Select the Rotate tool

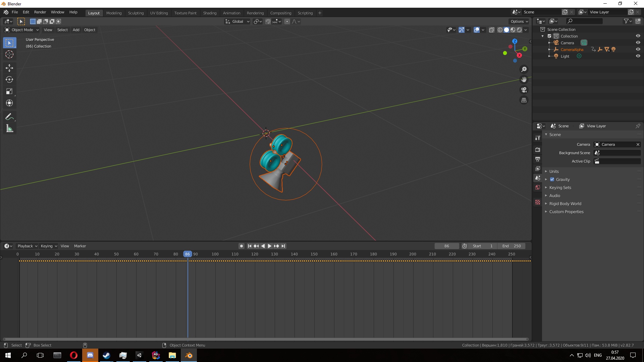9,79
